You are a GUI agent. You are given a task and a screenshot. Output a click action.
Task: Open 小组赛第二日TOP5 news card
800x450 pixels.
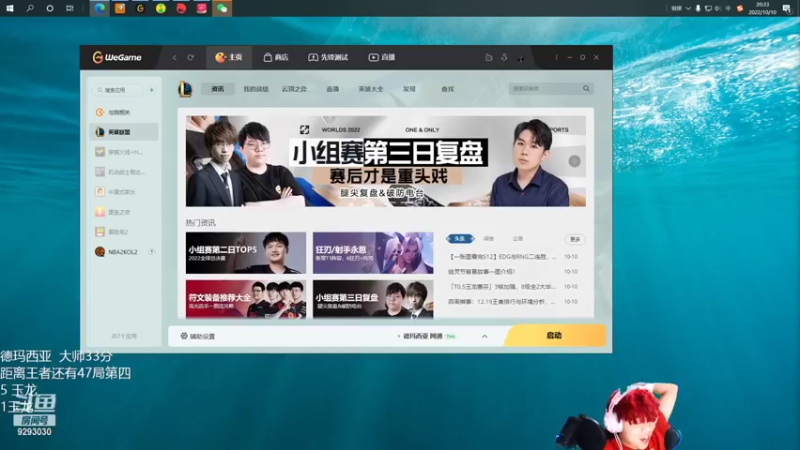[246, 253]
